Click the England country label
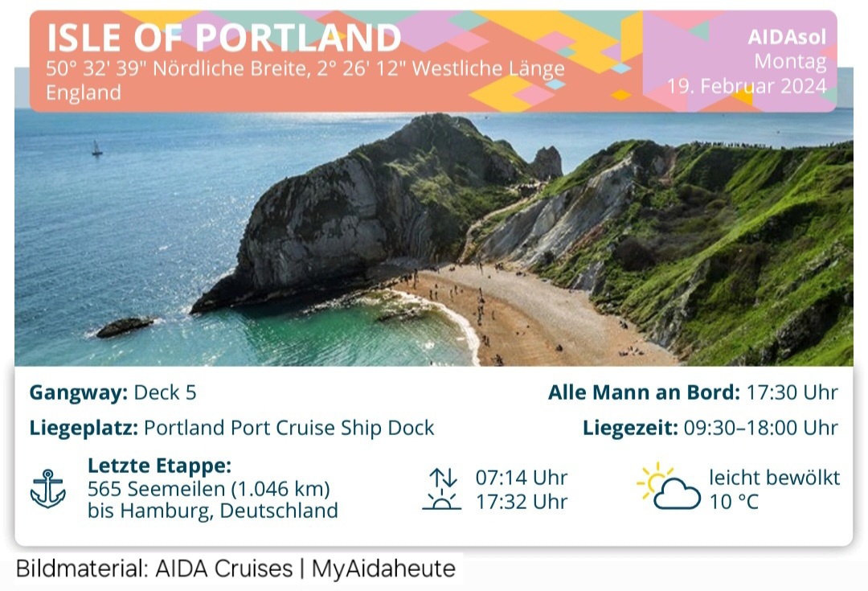The width and height of the screenshot is (868, 591). [x=83, y=92]
